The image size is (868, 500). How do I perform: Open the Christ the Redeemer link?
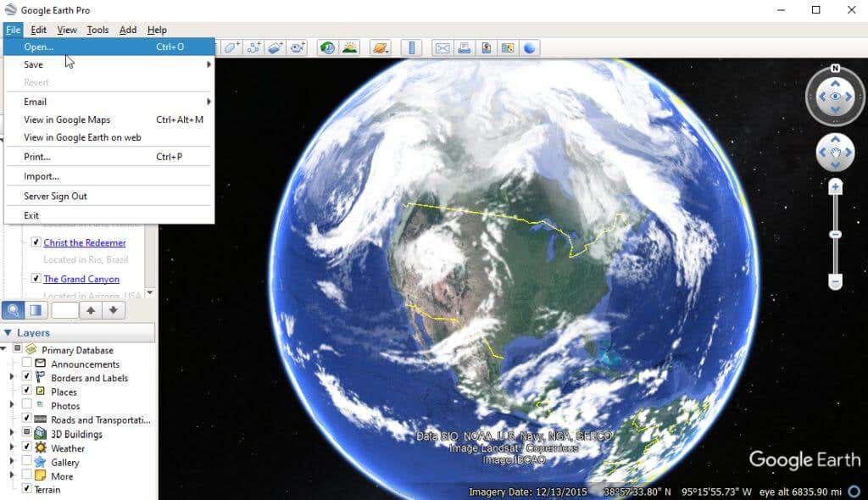coord(85,242)
